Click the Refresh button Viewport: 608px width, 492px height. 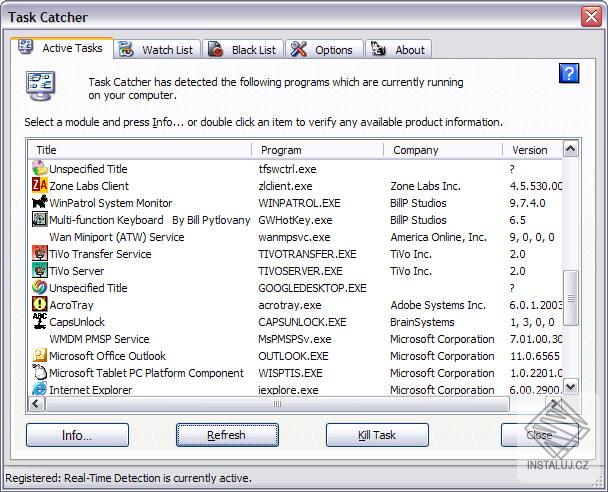[x=227, y=435]
